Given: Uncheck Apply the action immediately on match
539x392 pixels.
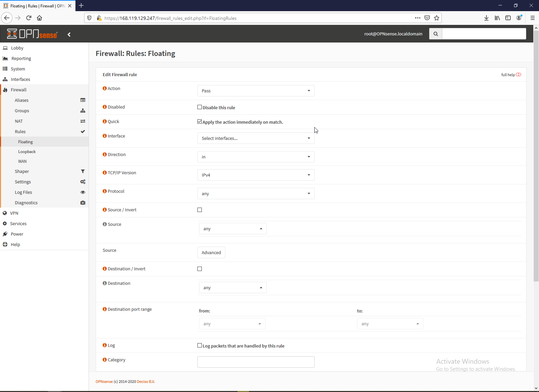Looking at the screenshot, I should [x=199, y=122].
